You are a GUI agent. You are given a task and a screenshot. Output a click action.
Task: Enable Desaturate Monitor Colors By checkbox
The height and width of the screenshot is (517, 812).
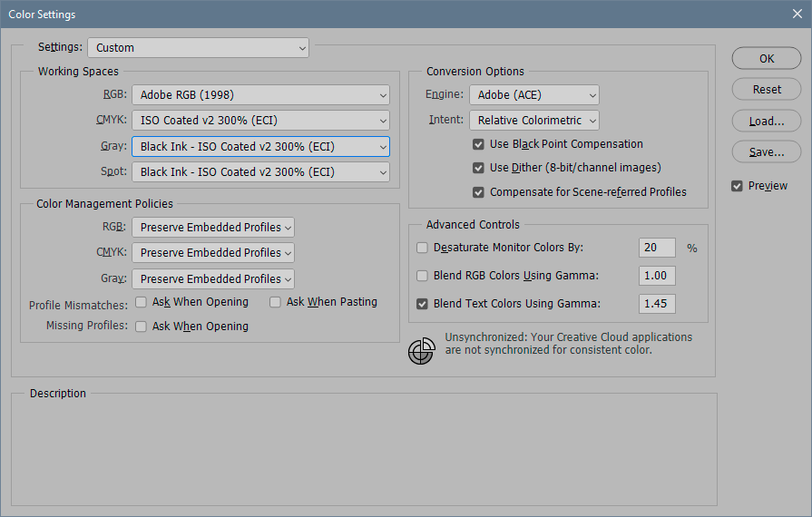(422, 248)
